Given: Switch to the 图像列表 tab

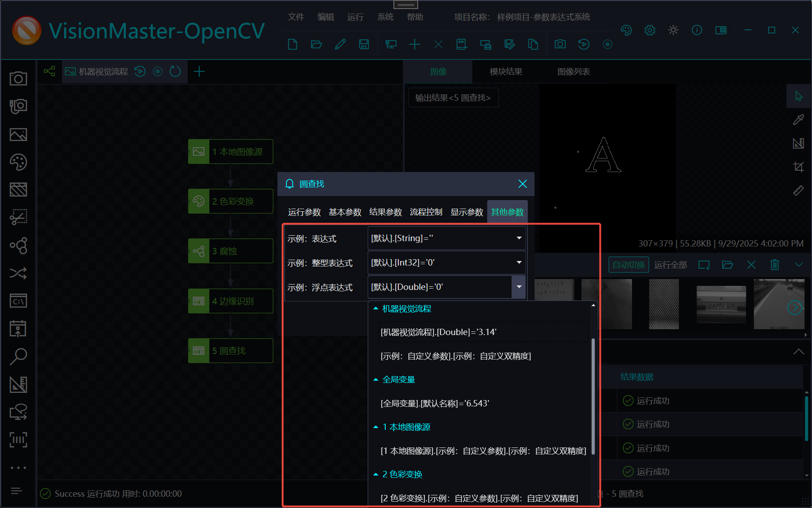Looking at the screenshot, I should [574, 72].
